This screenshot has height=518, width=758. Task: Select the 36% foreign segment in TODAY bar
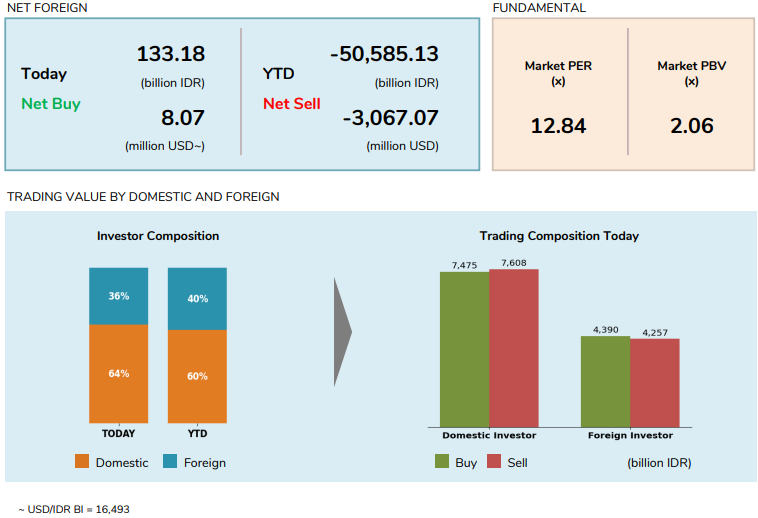point(118,296)
